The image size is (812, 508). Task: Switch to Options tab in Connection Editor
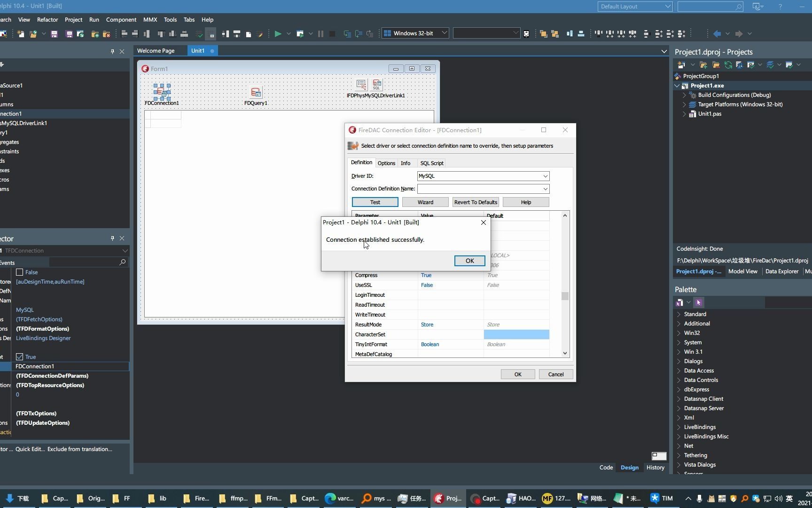[x=386, y=163]
